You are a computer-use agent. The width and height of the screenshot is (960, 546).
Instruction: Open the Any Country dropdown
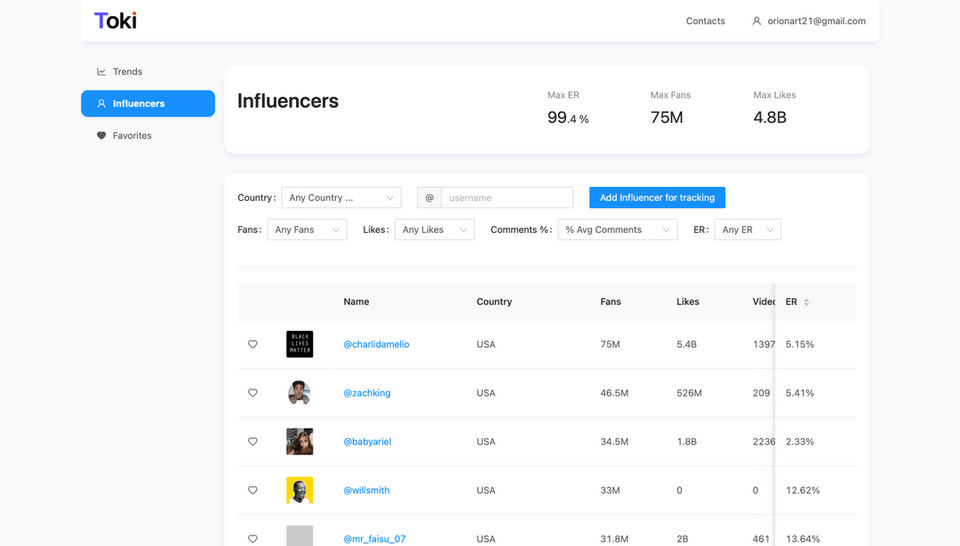[x=341, y=198]
